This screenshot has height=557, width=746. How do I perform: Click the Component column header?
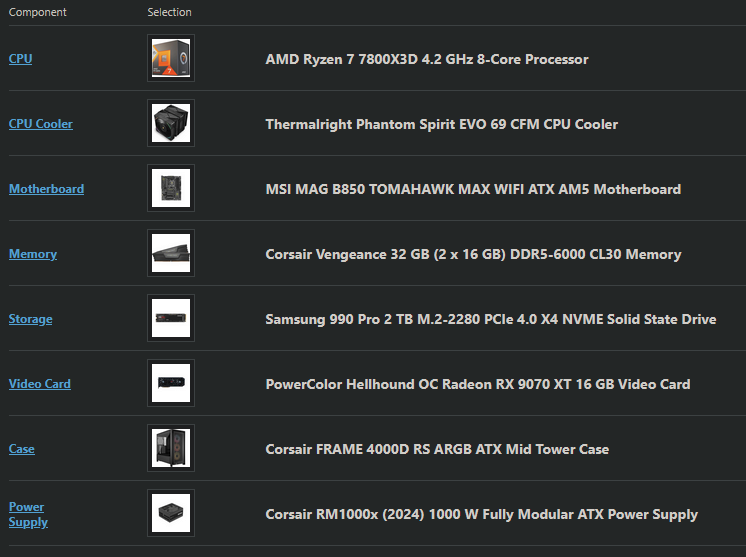[x=38, y=12]
